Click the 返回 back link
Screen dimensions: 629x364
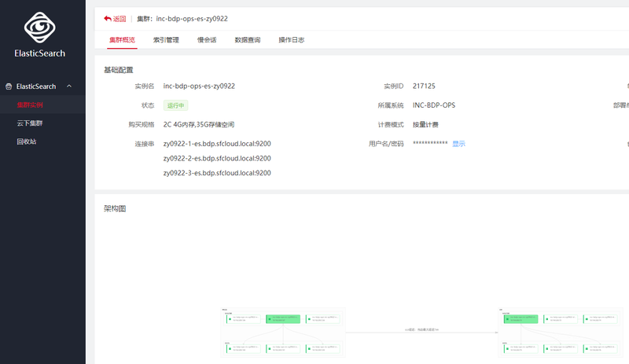[x=119, y=18]
